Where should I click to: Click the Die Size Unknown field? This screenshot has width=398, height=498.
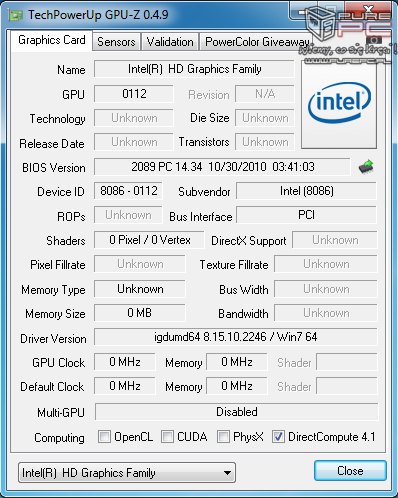pos(265,118)
